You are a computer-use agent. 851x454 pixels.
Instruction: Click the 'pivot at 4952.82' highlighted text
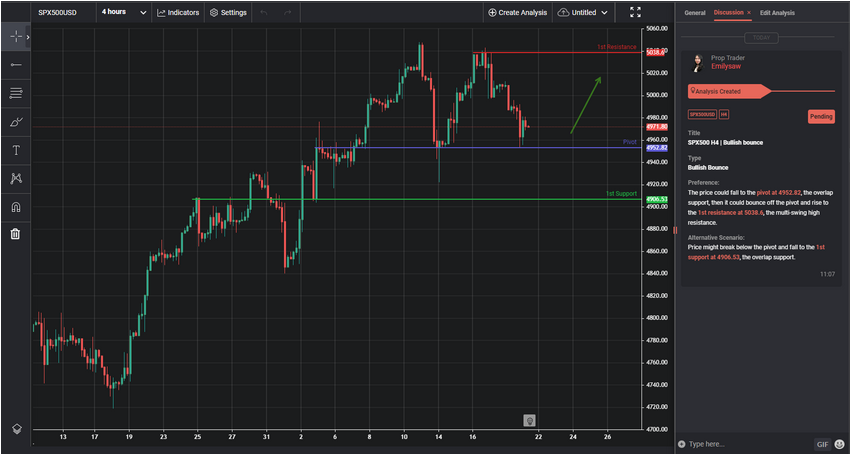click(x=778, y=193)
